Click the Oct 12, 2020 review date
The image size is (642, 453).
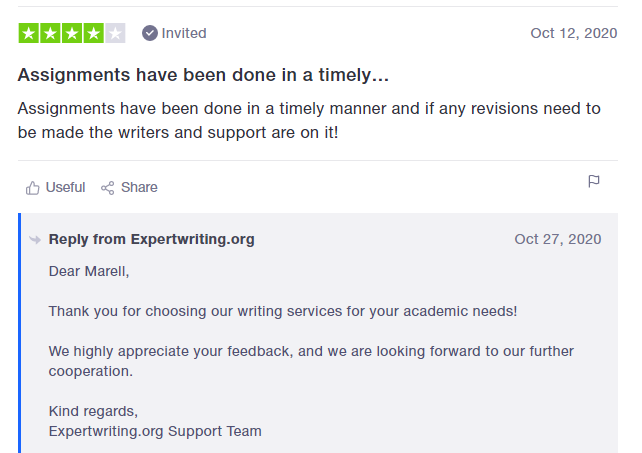pyautogui.click(x=574, y=33)
